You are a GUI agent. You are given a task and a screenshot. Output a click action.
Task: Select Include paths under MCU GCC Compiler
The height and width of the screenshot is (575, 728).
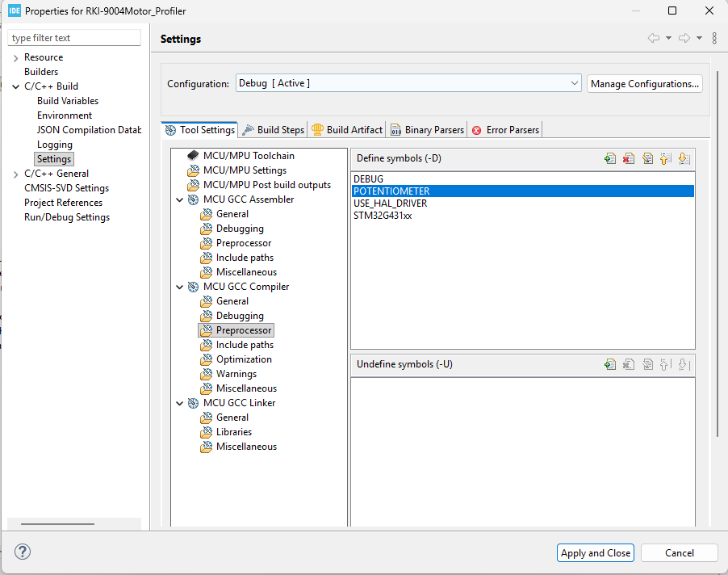245,345
